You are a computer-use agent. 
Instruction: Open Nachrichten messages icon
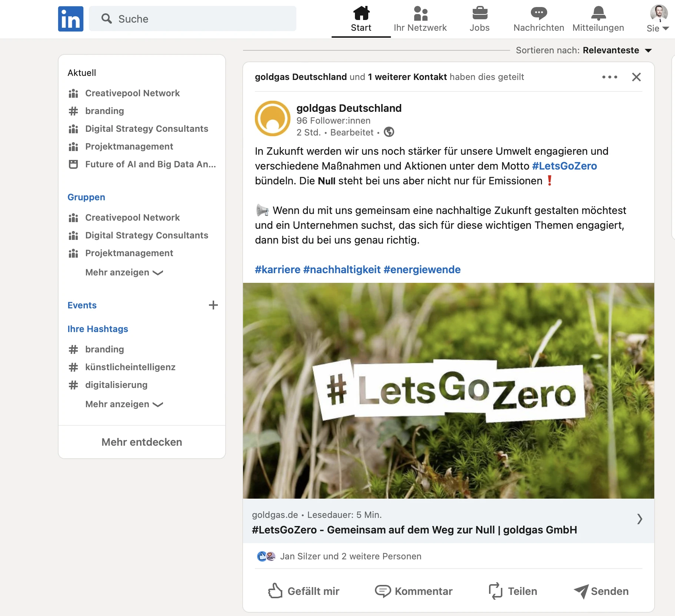pyautogui.click(x=539, y=14)
